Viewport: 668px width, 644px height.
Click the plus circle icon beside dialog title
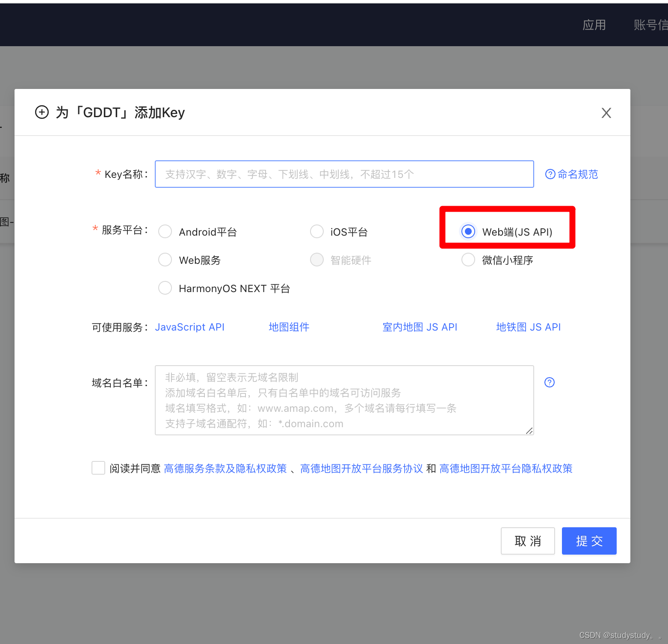tap(41, 112)
